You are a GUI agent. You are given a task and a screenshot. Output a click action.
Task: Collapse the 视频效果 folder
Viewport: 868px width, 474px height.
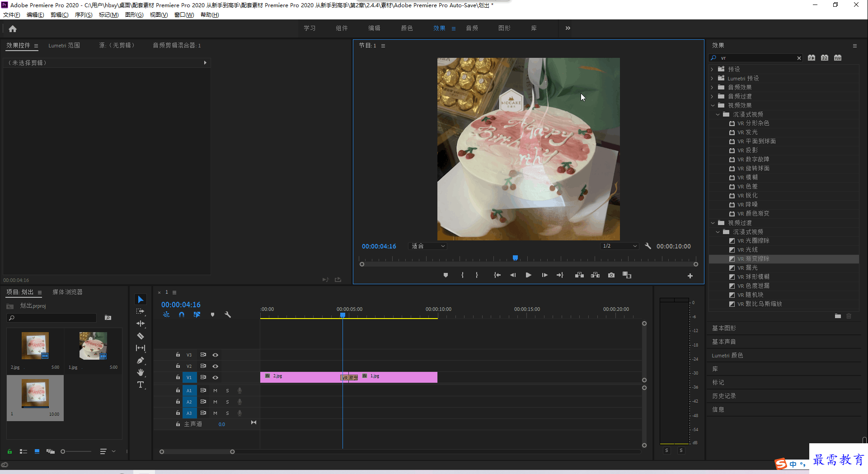point(713,105)
